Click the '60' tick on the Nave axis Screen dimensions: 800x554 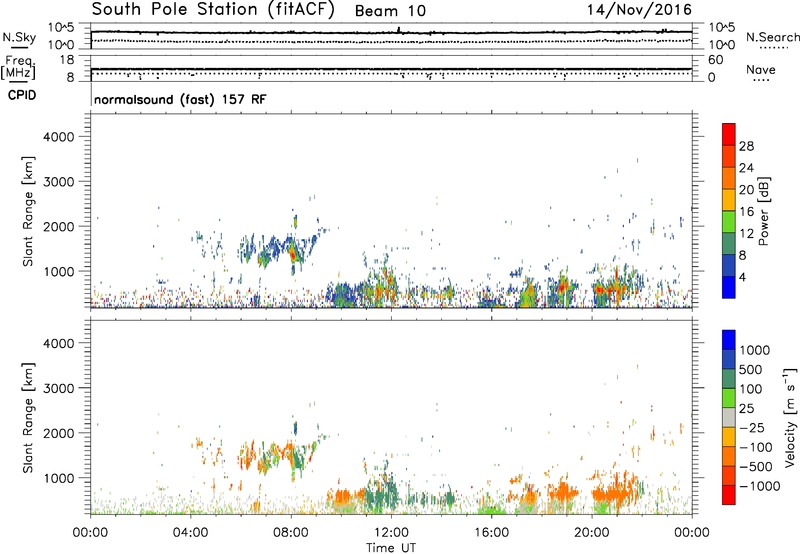pyautogui.click(x=715, y=60)
